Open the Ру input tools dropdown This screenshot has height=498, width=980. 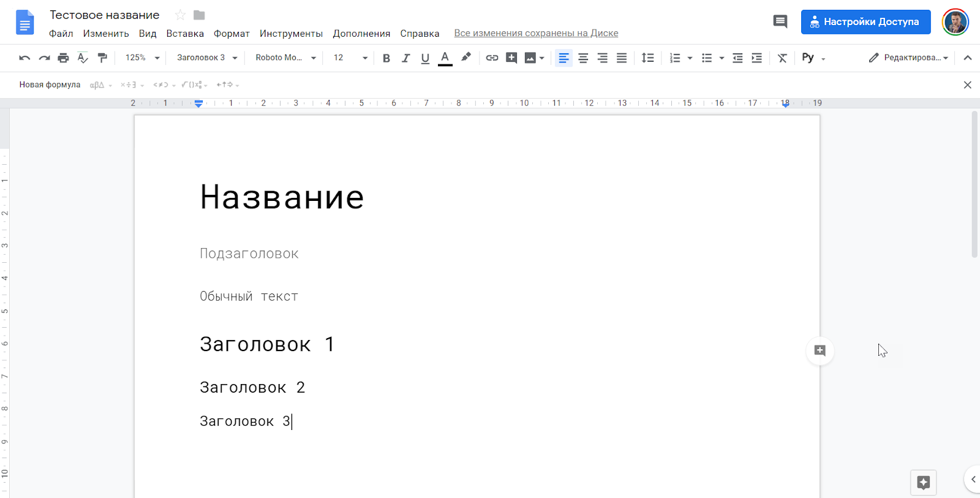(x=814, y=58)
